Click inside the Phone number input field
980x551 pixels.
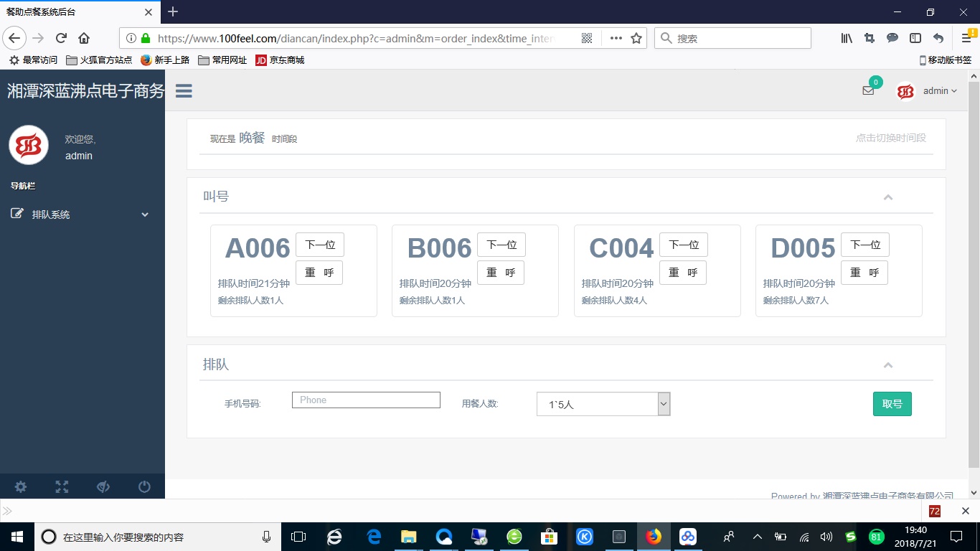[366, 400]
